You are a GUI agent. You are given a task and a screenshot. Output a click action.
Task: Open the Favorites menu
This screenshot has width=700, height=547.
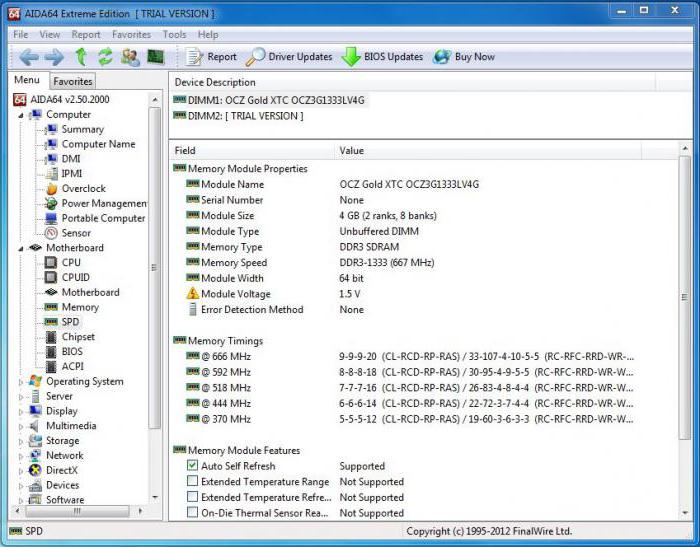(131, 35)
